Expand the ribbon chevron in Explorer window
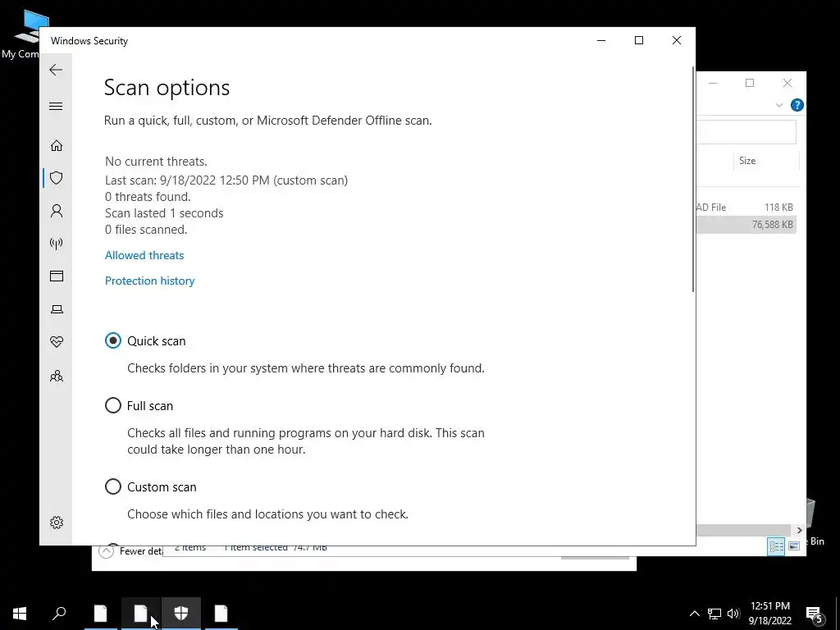840x630 pixels. coord(779,105)
